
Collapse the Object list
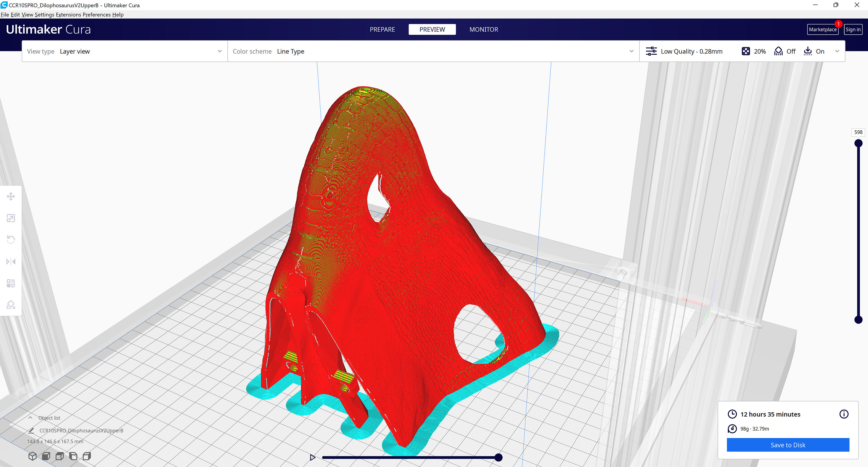tap(30, 418)
